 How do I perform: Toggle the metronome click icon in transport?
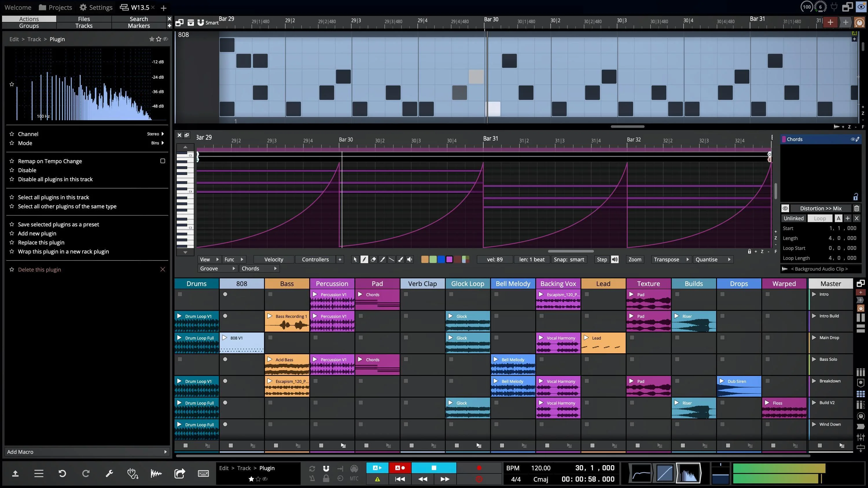pos(312,478)
